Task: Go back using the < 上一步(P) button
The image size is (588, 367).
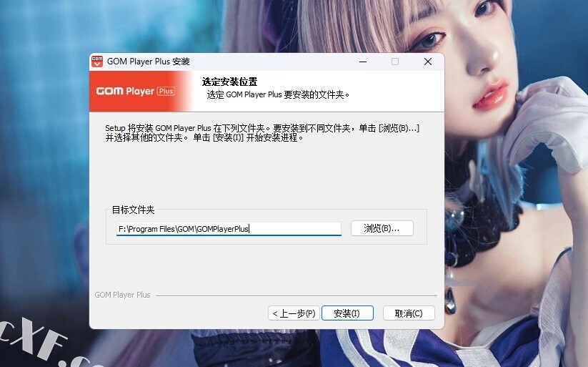Action: 294,313
